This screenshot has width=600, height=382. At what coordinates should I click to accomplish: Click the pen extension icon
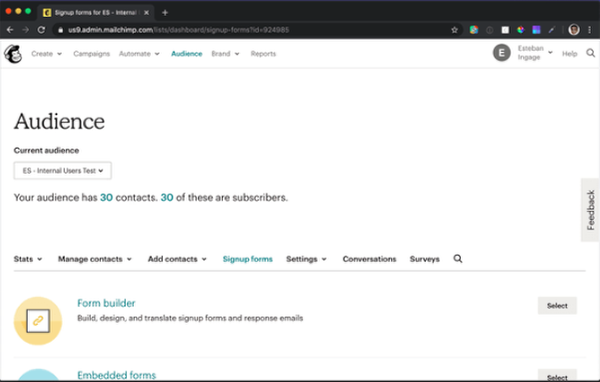[552, 30]
